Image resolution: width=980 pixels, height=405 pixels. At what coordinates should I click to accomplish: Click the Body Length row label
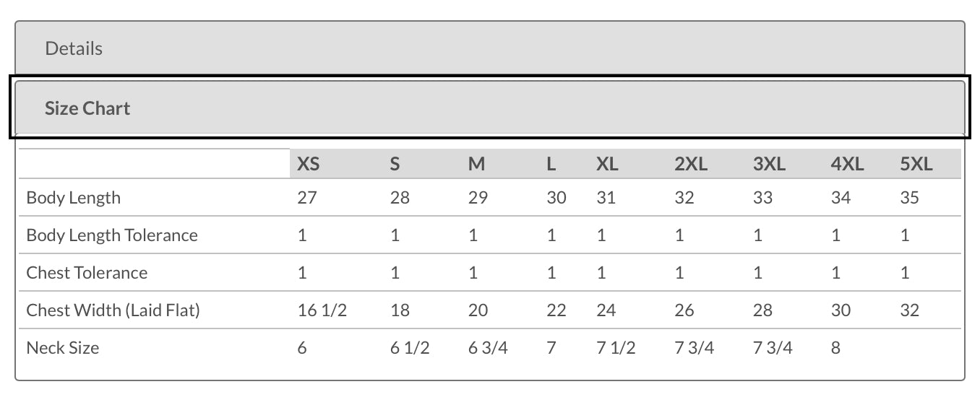(74, 198)
